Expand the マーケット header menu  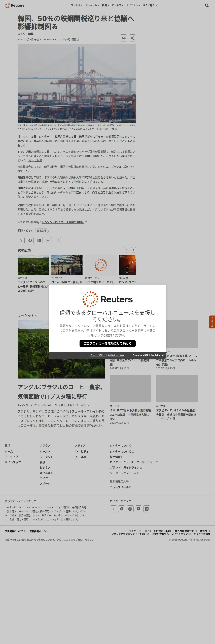pyautogui.click(x=92, y=5)
